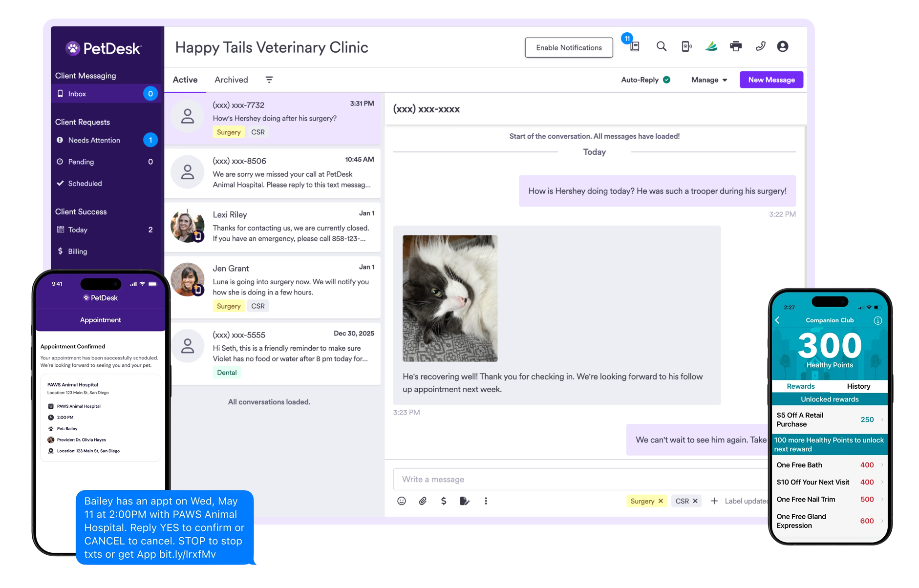This screenshot has width=919, height=588.
Task: Click Jen Grant's profile photo
Action: pyautogui.click(x=188, y=280)
